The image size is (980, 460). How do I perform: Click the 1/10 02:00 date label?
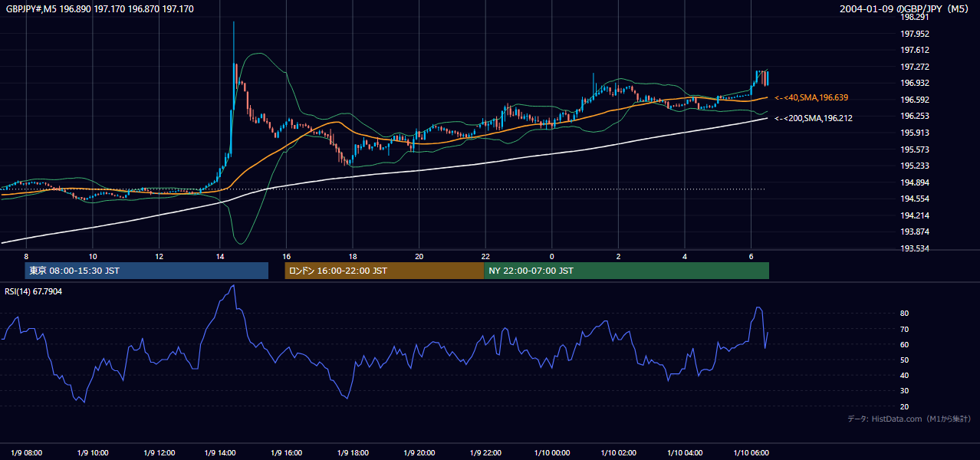tap(618, 452)
